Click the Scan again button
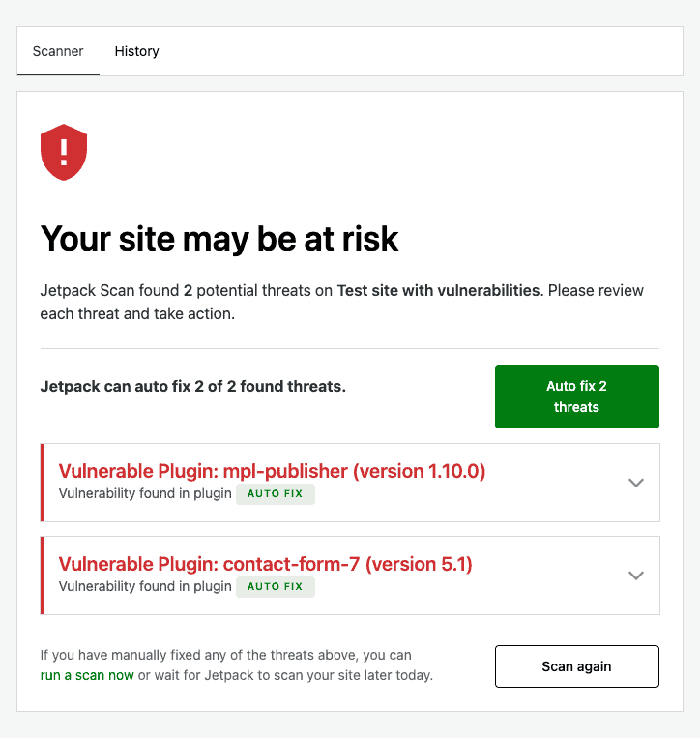Screen dimensions: 700x738 (577, 666)
